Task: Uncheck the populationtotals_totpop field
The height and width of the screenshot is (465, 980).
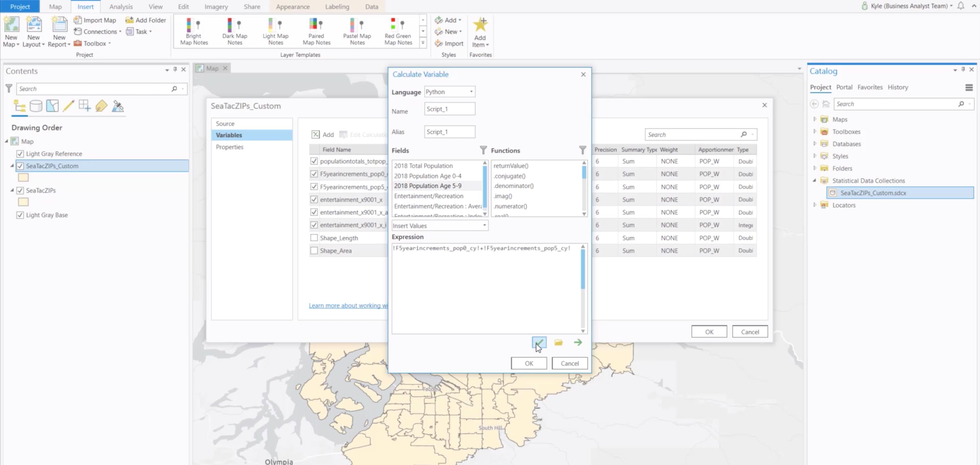Action: (x=314, y=161)
